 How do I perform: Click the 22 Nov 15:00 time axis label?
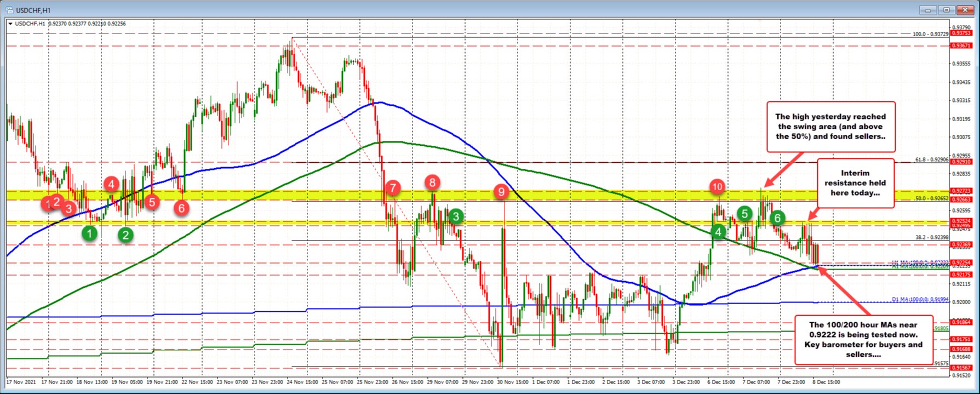pos(198,382)
